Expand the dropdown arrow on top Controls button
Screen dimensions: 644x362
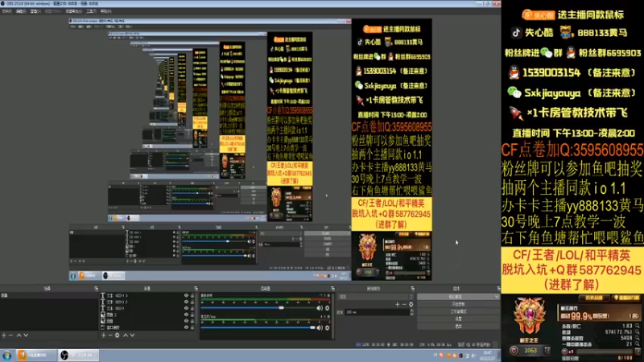pyautogui.click(x=496, y=297)
